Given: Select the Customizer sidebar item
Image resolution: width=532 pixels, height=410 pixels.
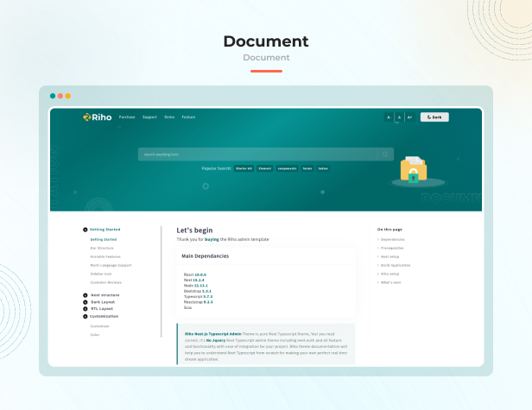Looking at the screenshot, I should pos(100,326).
